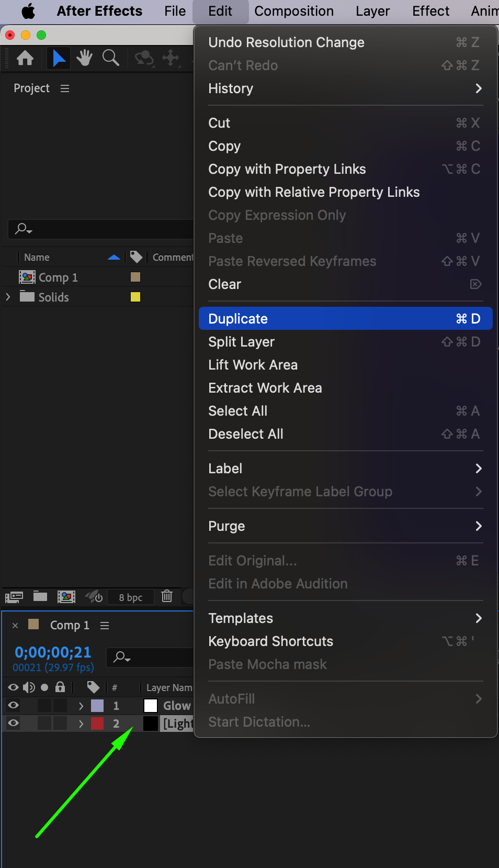
Task: Create a new folder in Project panel
Action: point(40,596)
